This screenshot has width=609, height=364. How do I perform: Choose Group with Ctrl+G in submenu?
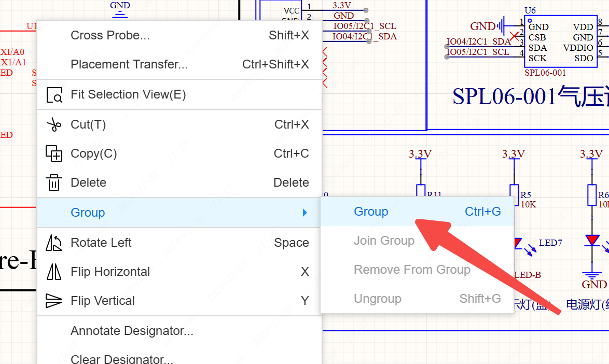(x=371, y=212)
